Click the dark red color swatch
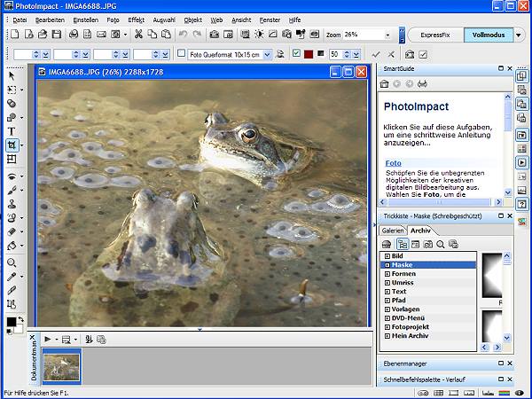 pyautogui.click(x=309, y=54)
